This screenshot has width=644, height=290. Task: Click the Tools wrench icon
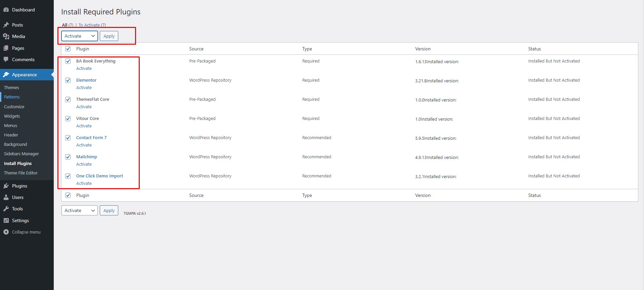pyautogui.click(x=6, y=209)
